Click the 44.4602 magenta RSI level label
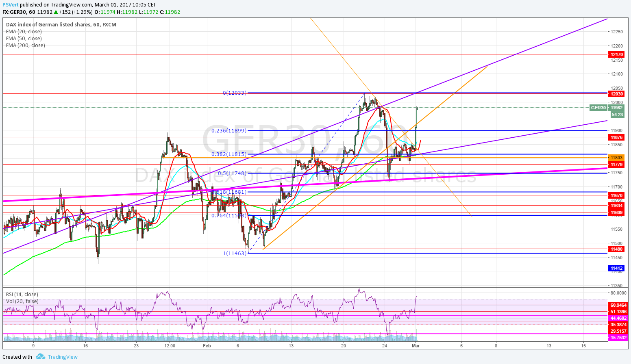The width and height of the screenshot is (631, 364). pyautogui.click(x=618, y=318)
